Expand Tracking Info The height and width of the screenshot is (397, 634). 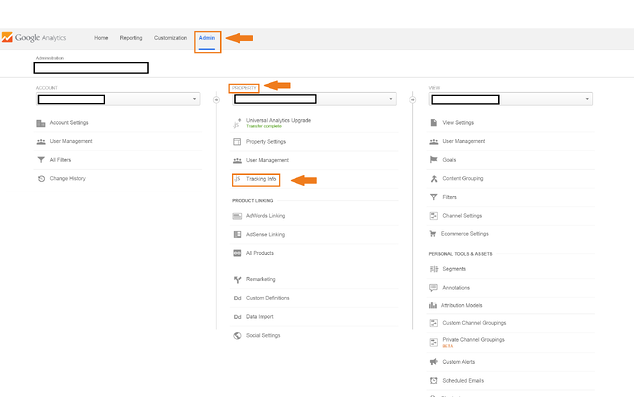[261, 179]
